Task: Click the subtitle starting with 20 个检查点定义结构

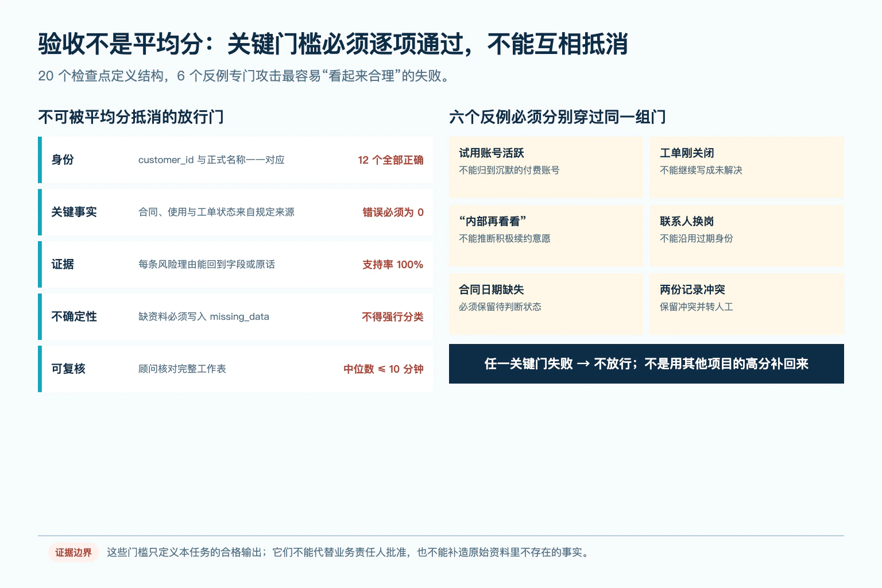Action: pyautogui.click(x=244, y=76)
